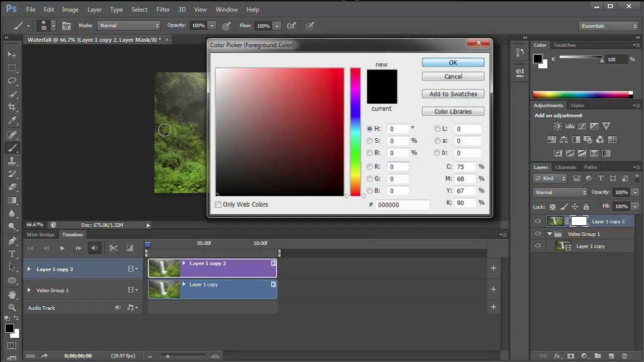The image size is (644, 362).
Task: Select the H (hue) radio button
Action: point(370,129)
